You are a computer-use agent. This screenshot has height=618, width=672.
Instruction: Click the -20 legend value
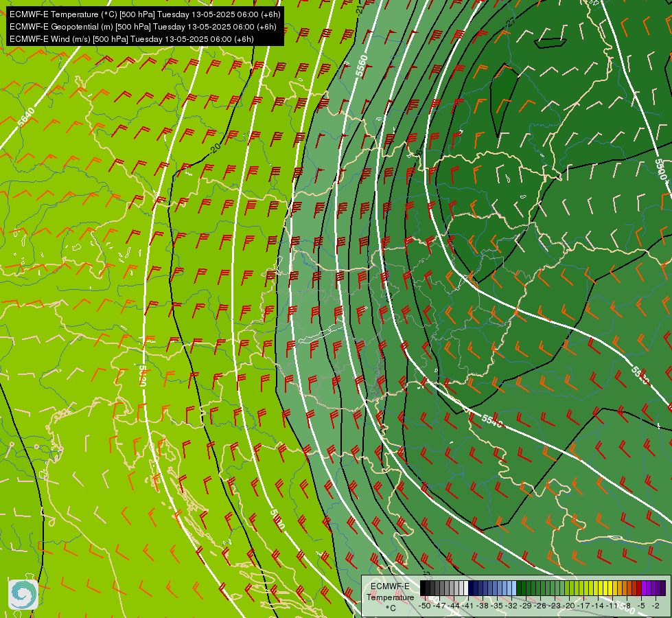pyautogui.click(x=569, y=606)
